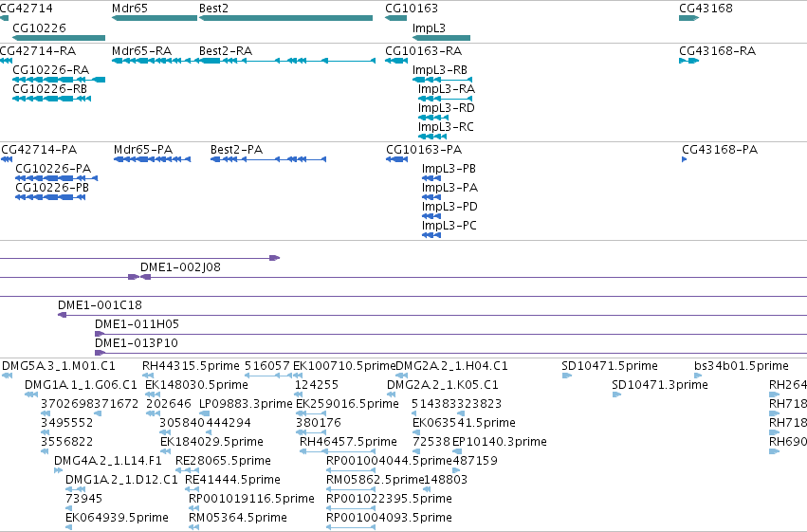Select the Mdr65 gene feature
The width and height of the screenshot is (807, 532).
click(155, 18)
